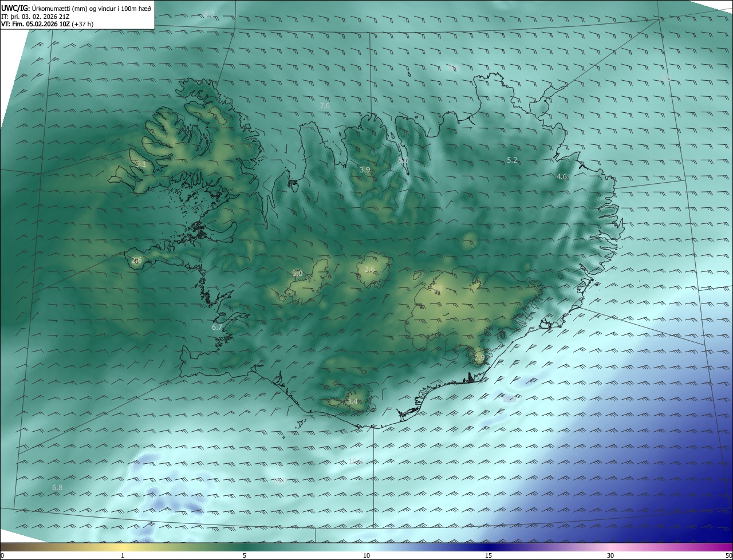
Task: Click the 6.7 value near the southwest bay
Action: click(217, 328)
